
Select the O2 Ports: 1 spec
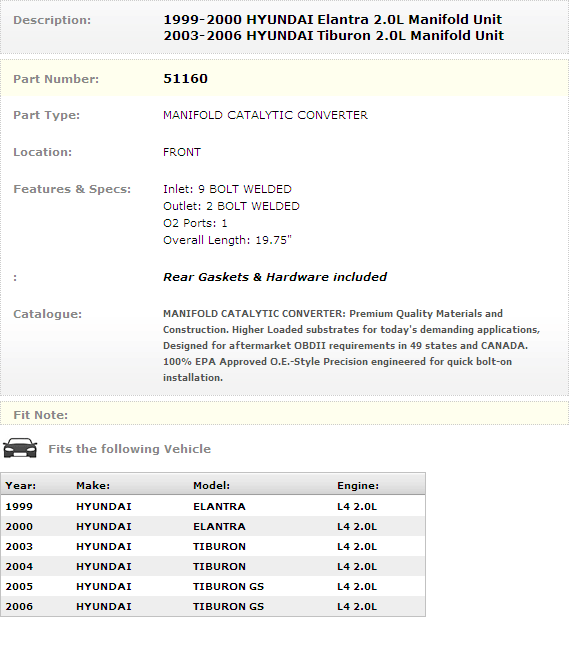pyautogui.click(x=195, y=223)
